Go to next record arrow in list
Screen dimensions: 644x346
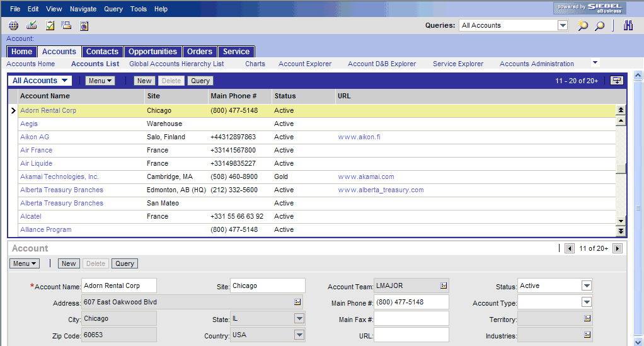point(621,221)
